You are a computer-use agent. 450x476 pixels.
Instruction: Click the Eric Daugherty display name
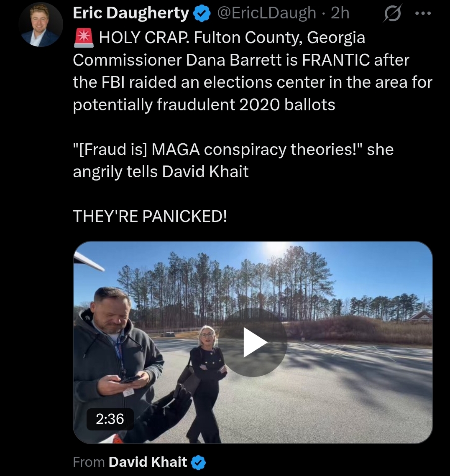tap(131, 13)
